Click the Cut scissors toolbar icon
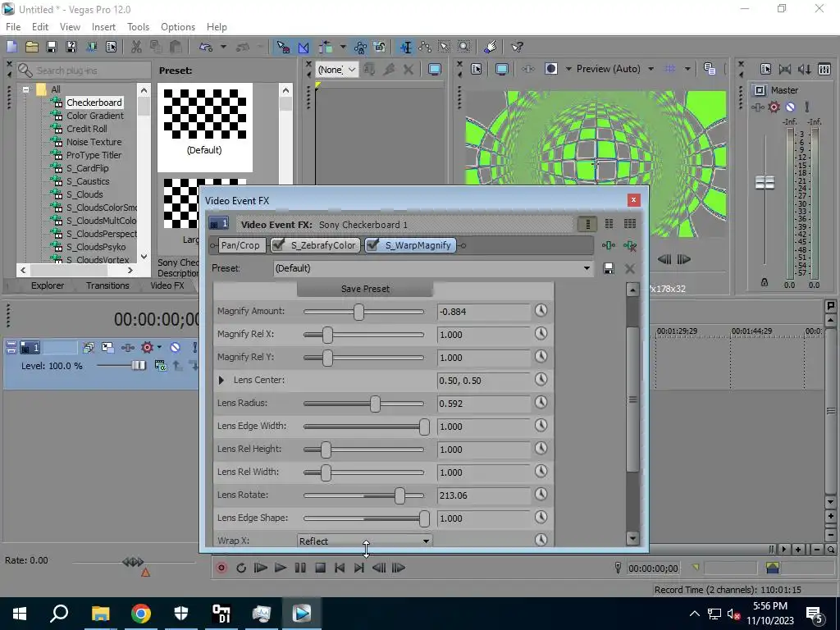This screenshot has width=840, height=630. (x=136, y=47)
